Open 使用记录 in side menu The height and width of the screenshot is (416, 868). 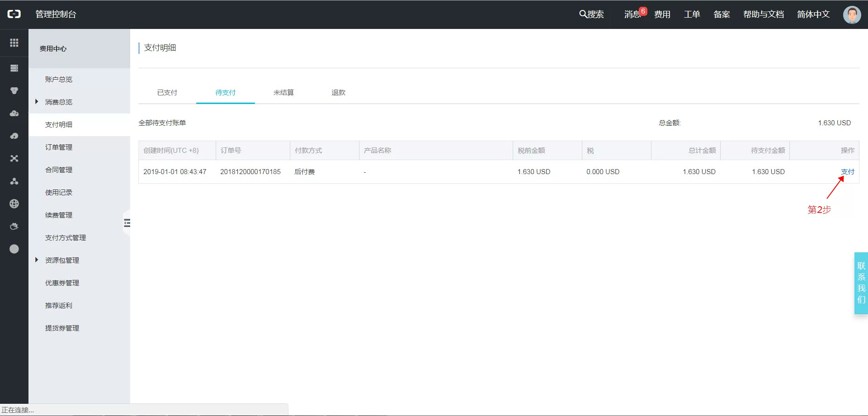coord(59,192)
